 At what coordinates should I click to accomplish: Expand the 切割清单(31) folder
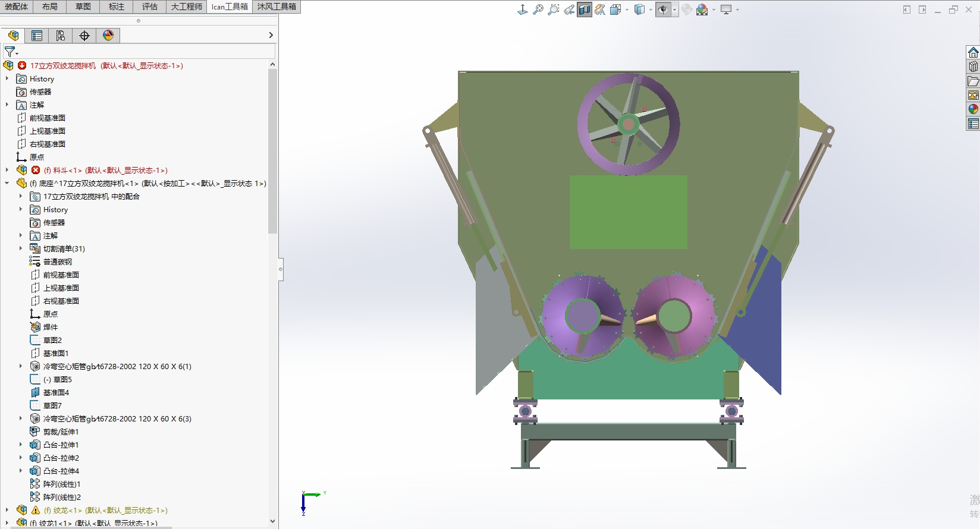tap(21, 248)
